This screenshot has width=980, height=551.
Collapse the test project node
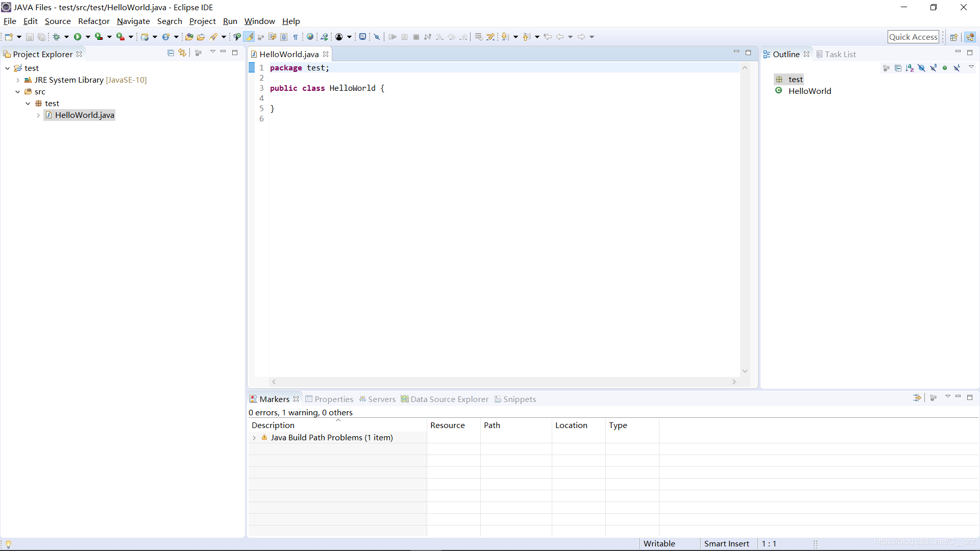(x=8, y=68)
